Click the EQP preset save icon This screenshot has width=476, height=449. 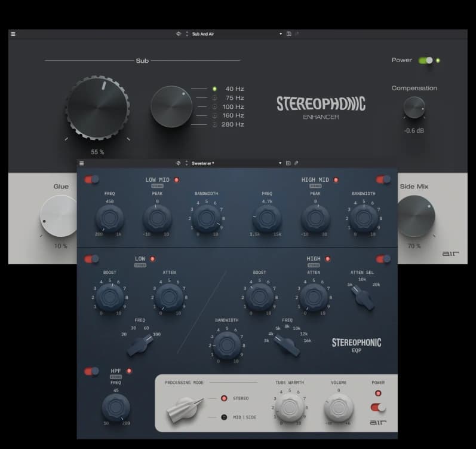[288, 163]
